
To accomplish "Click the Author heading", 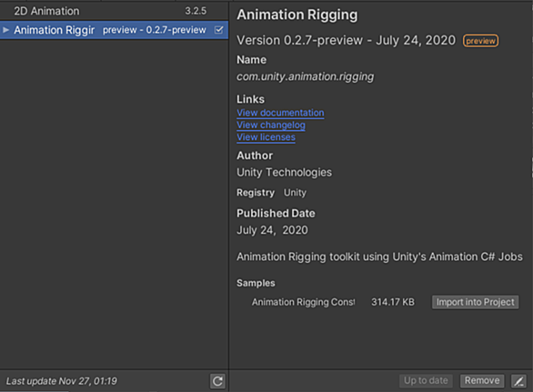I will (255, 156).
